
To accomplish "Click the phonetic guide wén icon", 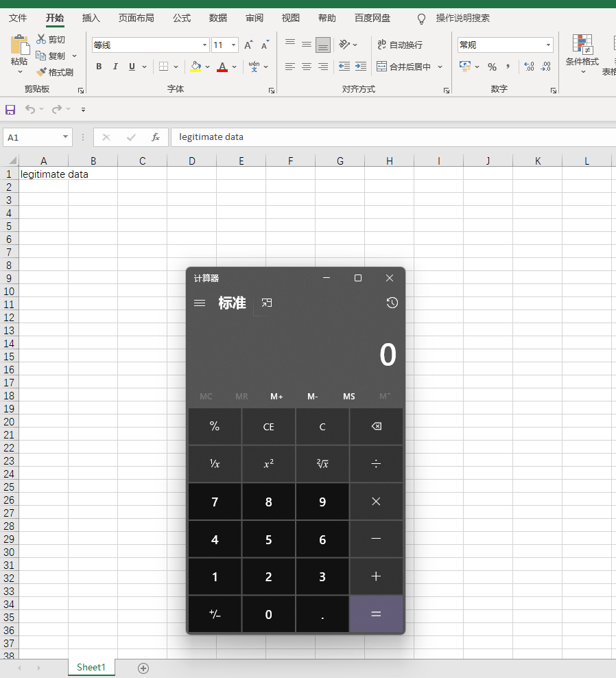I will pyautogui.click(x=254, y=67).
